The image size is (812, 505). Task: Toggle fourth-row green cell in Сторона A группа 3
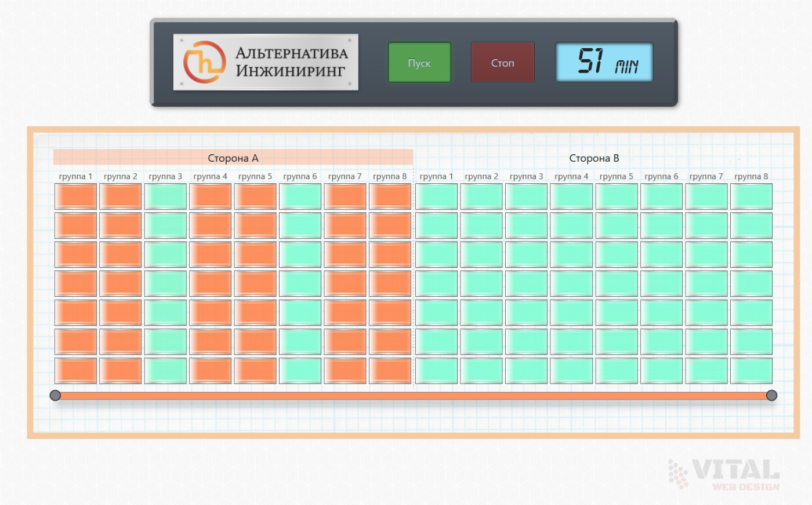pos(165,284)
